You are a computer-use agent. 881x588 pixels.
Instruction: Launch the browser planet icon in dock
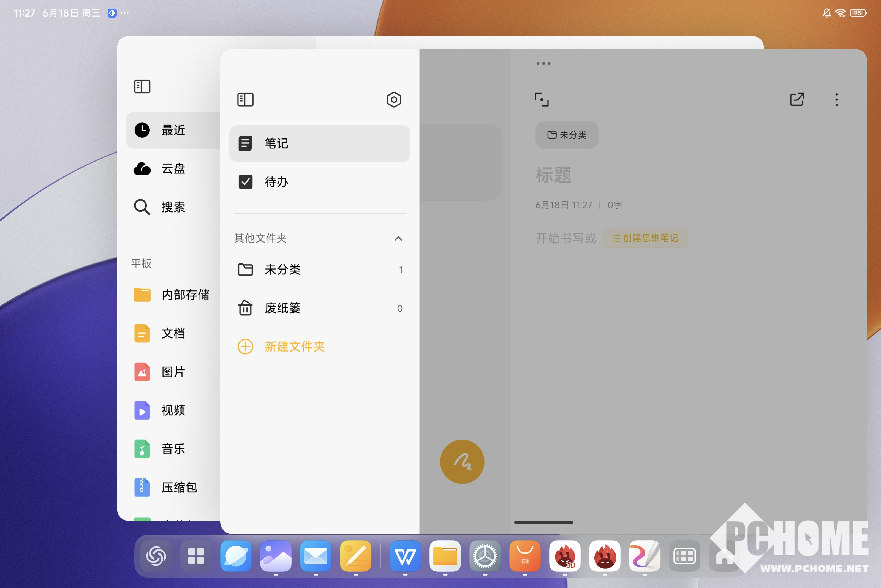click(236, 556)
